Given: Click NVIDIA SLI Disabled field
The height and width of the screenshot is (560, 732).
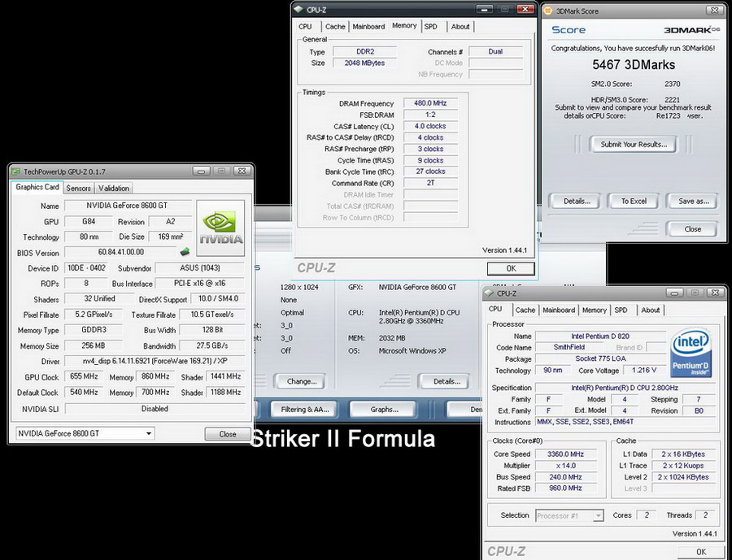Looking at the screenshot, I should [155, 408].
